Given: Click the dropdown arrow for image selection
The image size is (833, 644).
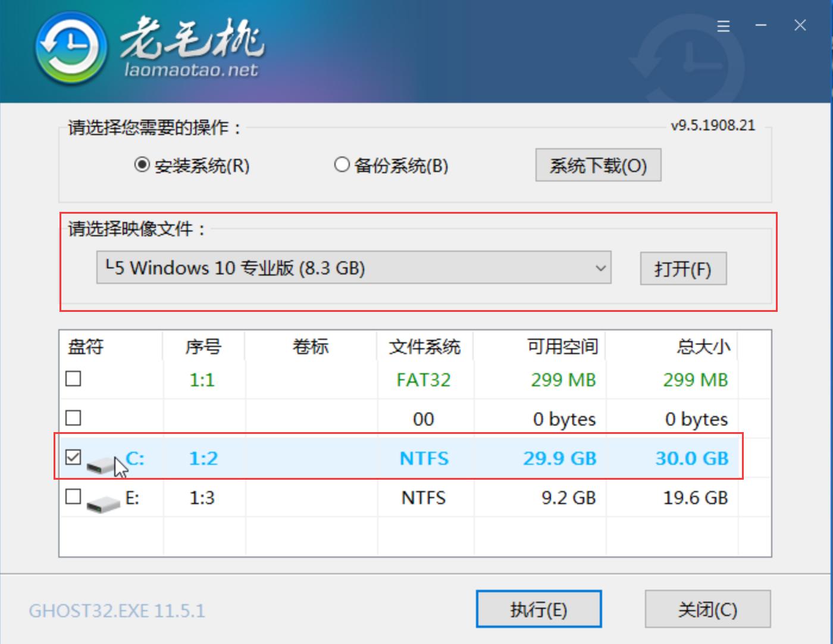Looking at the screenshot, I should point(601,268).
